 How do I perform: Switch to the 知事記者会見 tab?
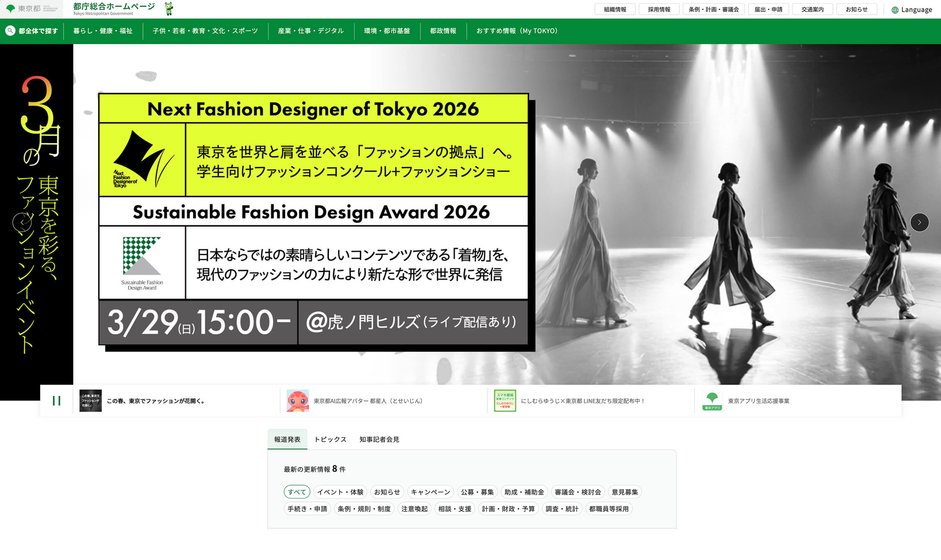point(379,440)
